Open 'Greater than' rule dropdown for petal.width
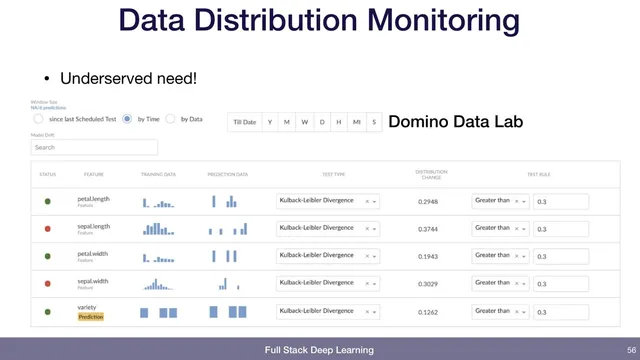This screenshot has width=640, height=360. 500,256
